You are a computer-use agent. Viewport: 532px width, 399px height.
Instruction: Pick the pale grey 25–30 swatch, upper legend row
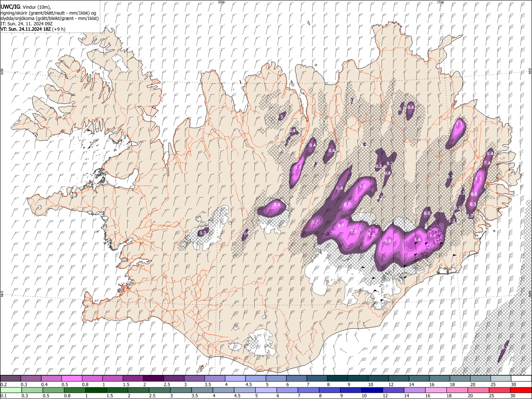(x=501, y=378)
